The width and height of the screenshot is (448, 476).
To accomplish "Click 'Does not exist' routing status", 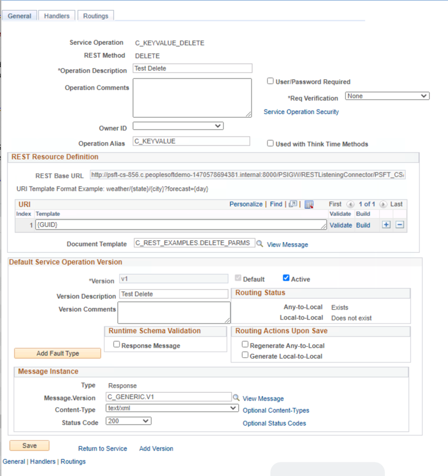I will pos(351,318).
